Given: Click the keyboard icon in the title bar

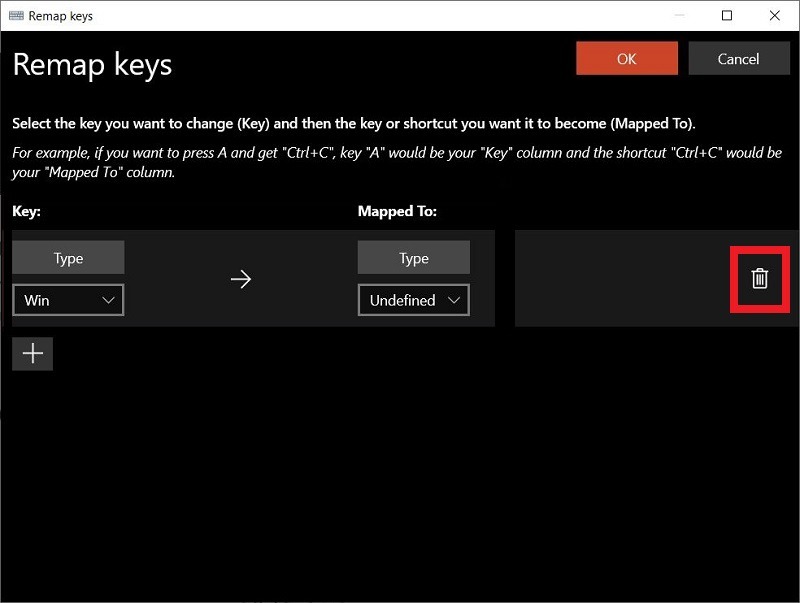Looking at the screenshot, I should point(14,15).
